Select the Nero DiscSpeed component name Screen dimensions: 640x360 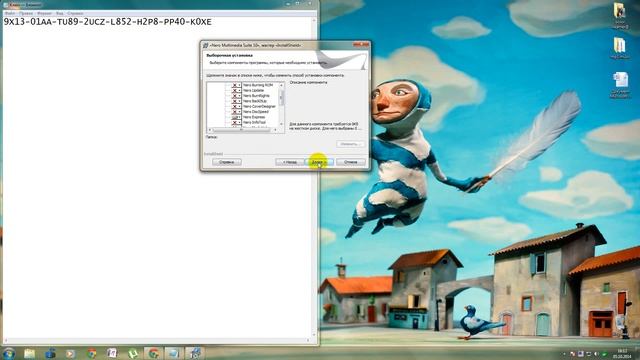[x=256, y=111]
